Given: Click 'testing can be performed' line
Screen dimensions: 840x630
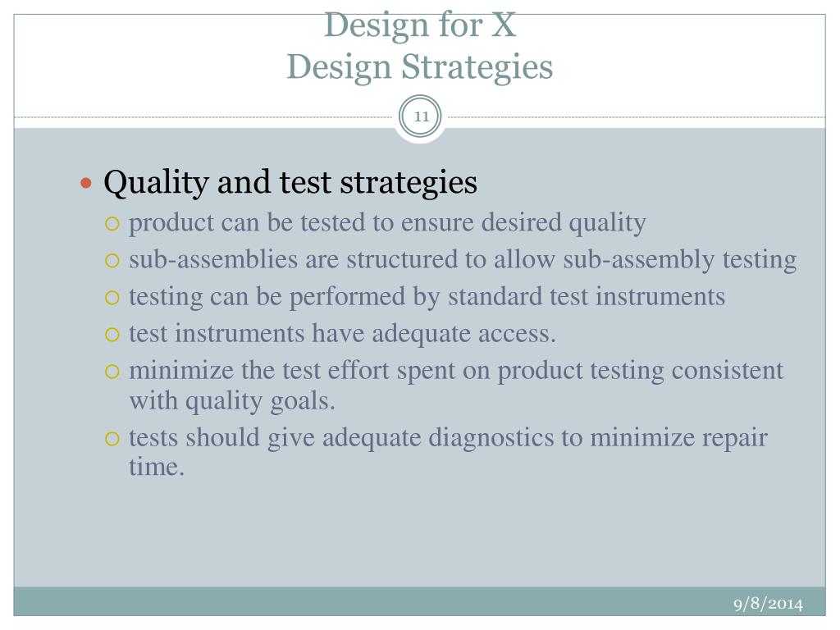Looking at the screenshot, I should pyautogui.click(x=427, y=297).
